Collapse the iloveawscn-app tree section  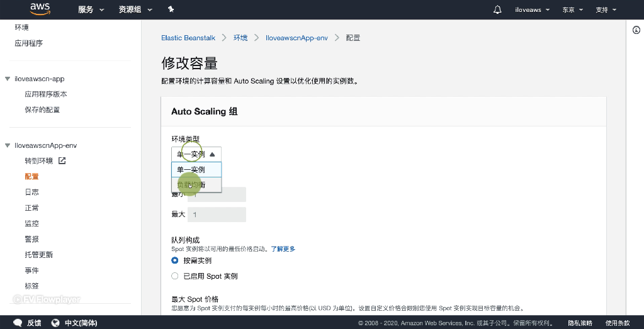(x=8, y=79)
